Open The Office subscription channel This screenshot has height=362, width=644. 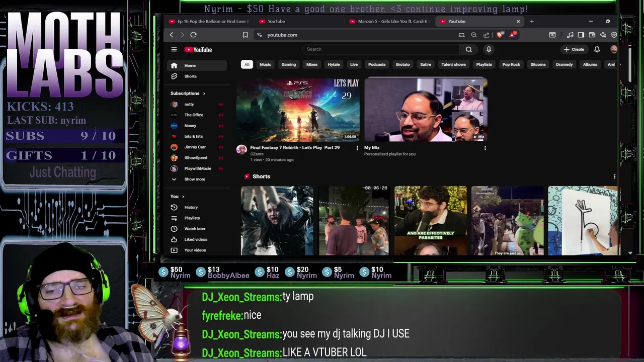point(197,115)
